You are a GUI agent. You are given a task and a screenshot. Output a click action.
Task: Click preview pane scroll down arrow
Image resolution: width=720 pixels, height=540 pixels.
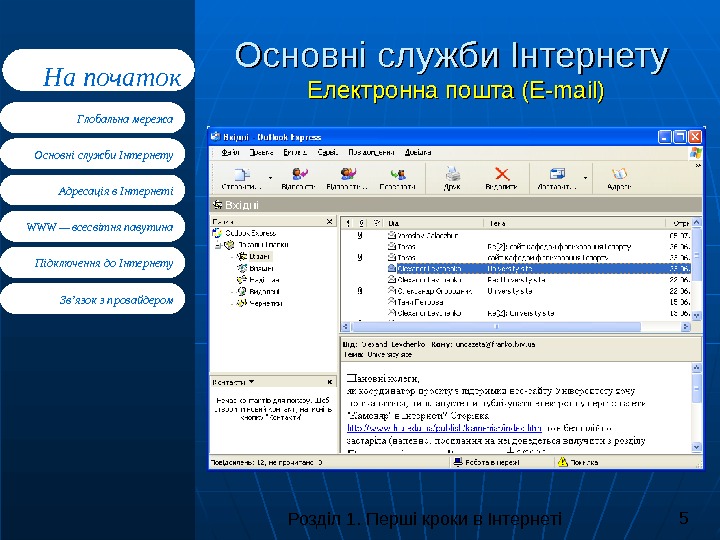tap(697, 446)
